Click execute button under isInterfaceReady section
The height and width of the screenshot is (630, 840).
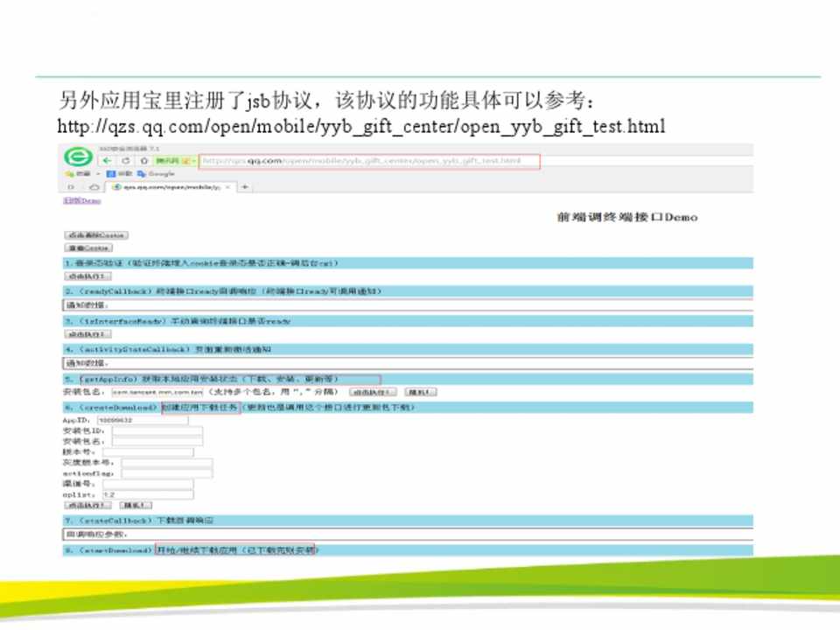pos(87,333)
